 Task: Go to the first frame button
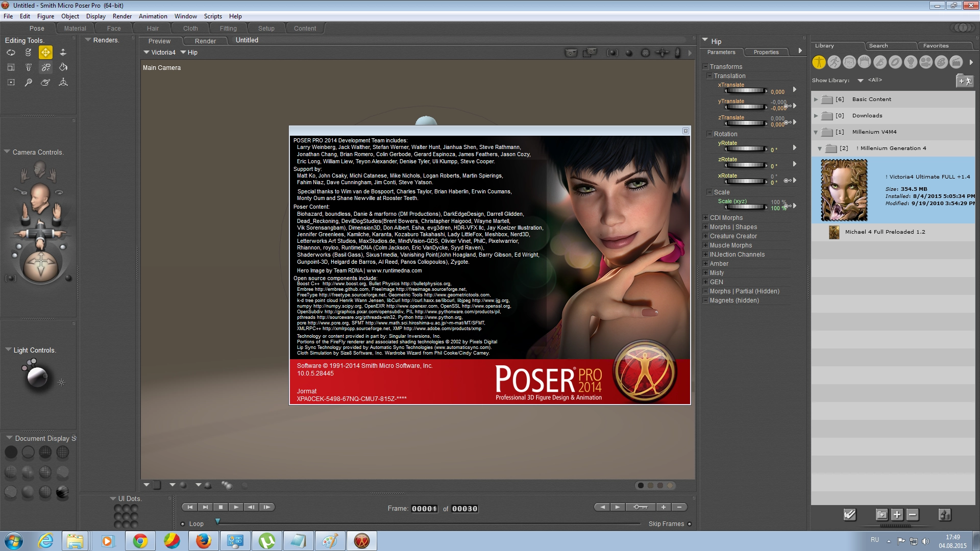click(x=190, y=507)
